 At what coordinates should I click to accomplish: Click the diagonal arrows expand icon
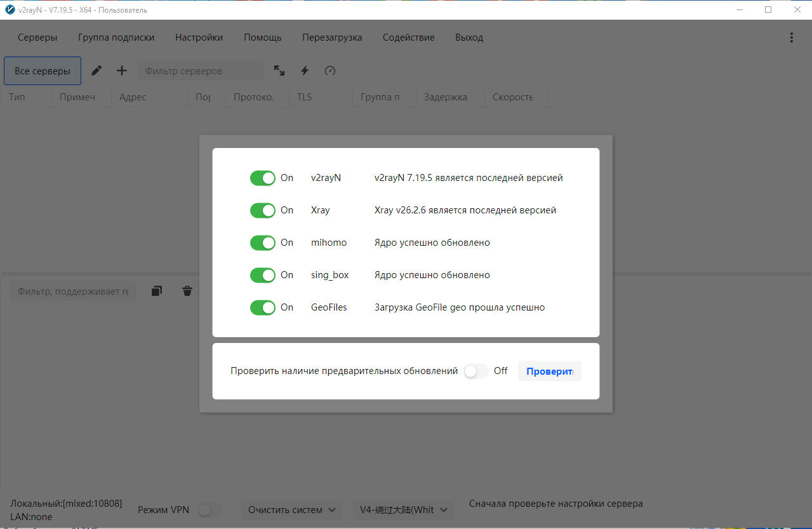coord(279,70)
